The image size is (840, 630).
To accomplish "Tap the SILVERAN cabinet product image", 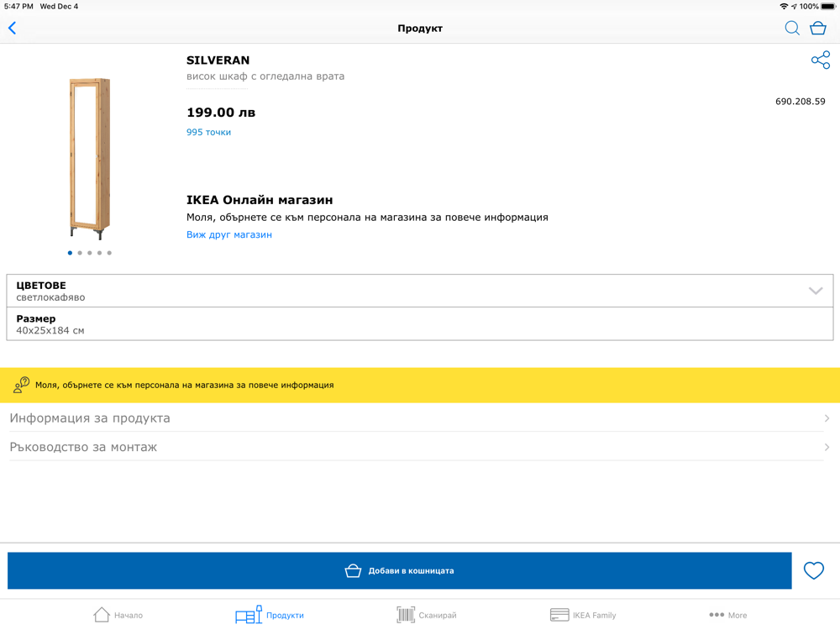I will 90,159.
